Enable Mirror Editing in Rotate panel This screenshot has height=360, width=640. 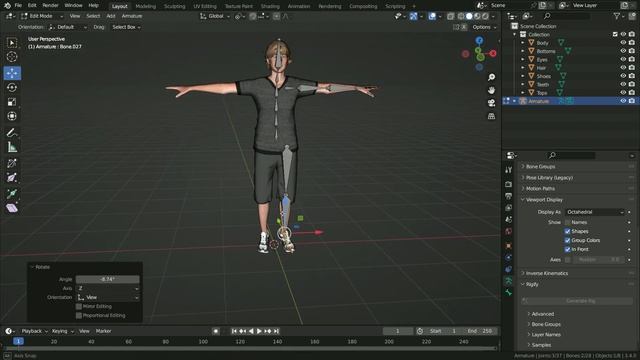tap(79, 307)
